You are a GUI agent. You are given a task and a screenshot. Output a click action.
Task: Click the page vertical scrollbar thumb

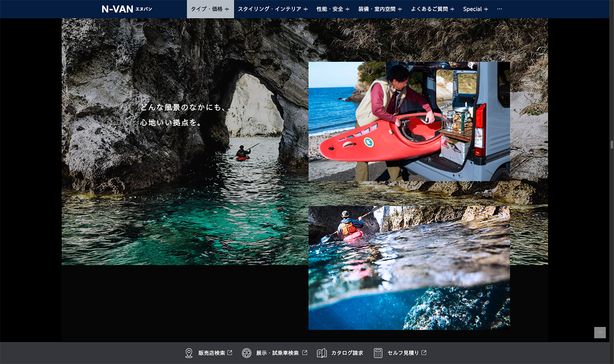(x=611, y=145)
